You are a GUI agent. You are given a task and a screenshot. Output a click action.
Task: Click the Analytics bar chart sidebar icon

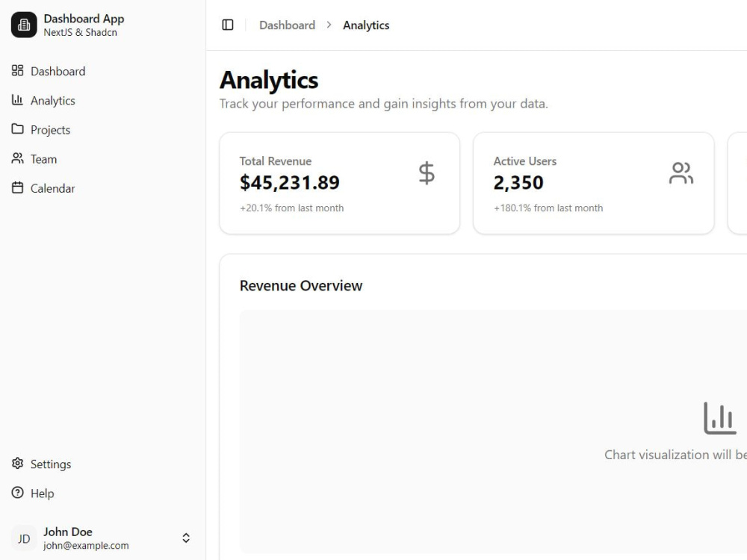(18, 100)
